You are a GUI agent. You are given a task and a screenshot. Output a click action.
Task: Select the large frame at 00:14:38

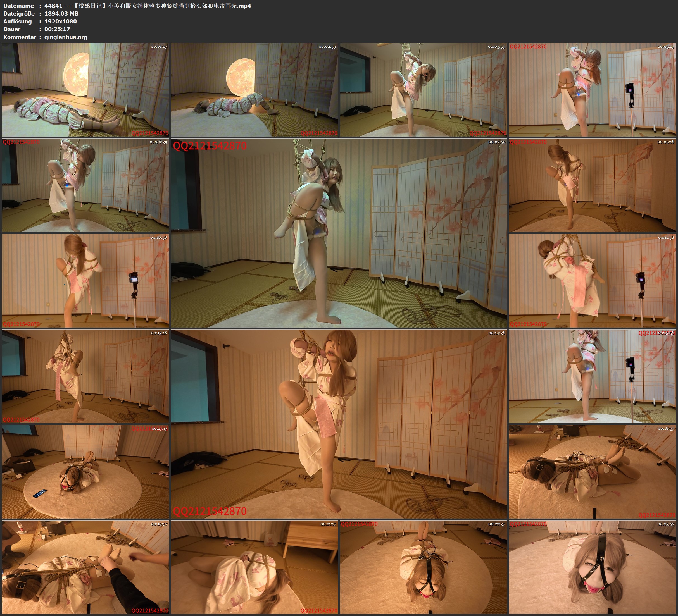click(339, 424)
